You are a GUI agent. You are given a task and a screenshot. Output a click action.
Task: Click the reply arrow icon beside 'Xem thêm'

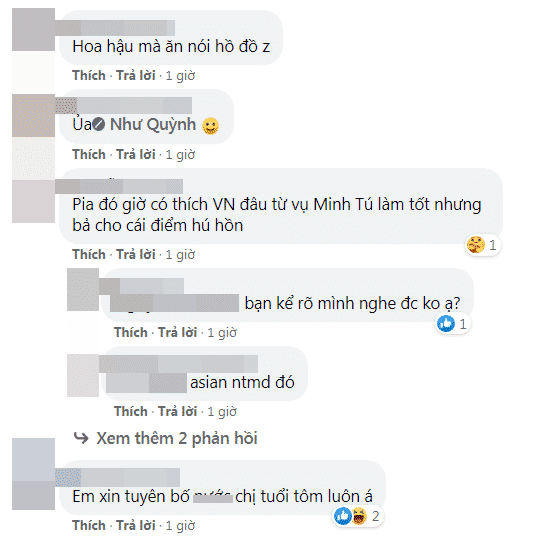[81, 438]
